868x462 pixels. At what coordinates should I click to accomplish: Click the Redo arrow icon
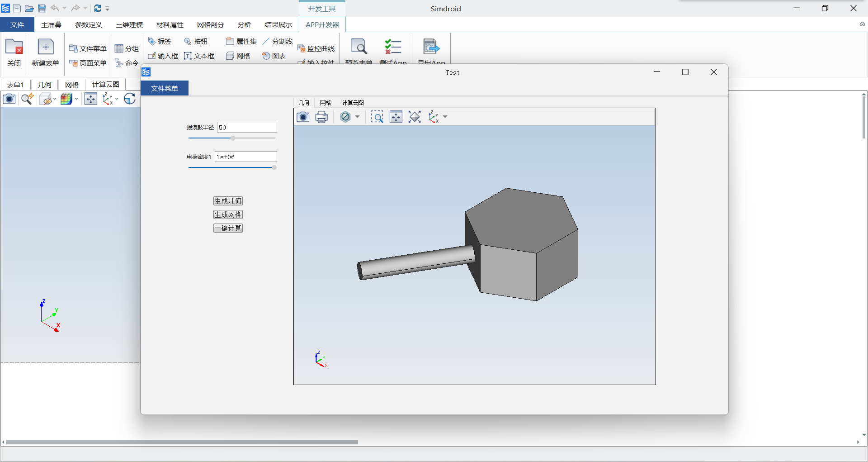[75, 8]
